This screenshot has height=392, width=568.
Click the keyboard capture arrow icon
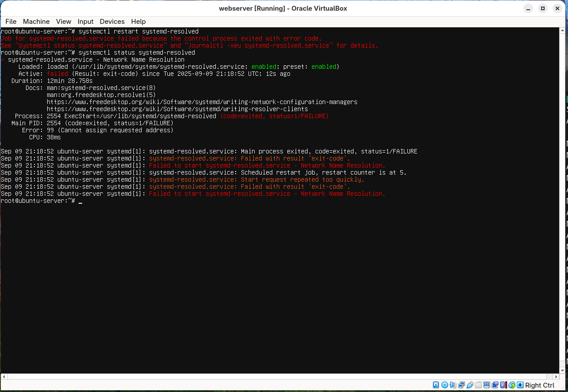click(520, 385)
